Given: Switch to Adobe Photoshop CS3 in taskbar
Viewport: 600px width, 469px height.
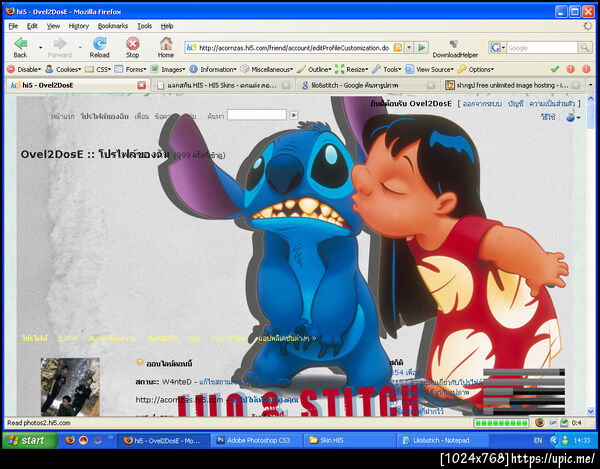Looking at the screenshot, I should click(257, 440).
